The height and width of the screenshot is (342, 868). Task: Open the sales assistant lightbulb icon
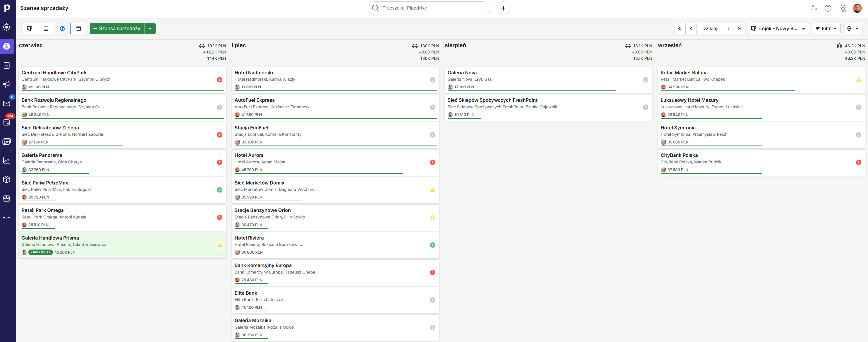pos(843,8)
